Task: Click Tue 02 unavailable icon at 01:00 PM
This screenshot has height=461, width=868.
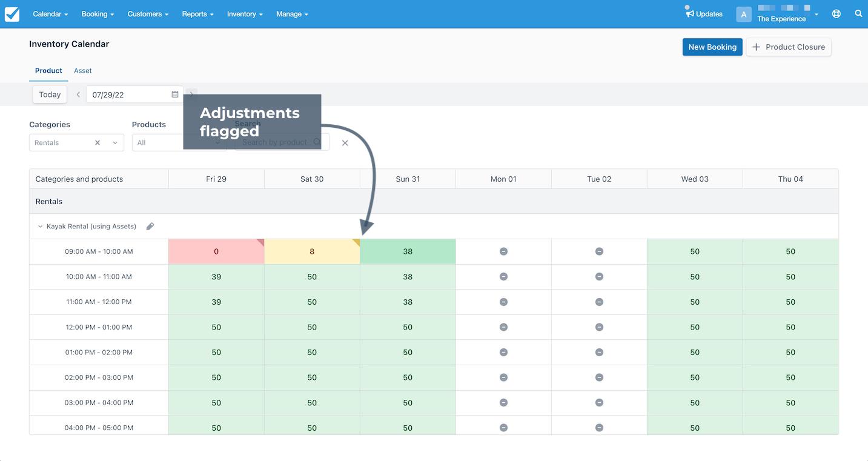Action: 599,353
